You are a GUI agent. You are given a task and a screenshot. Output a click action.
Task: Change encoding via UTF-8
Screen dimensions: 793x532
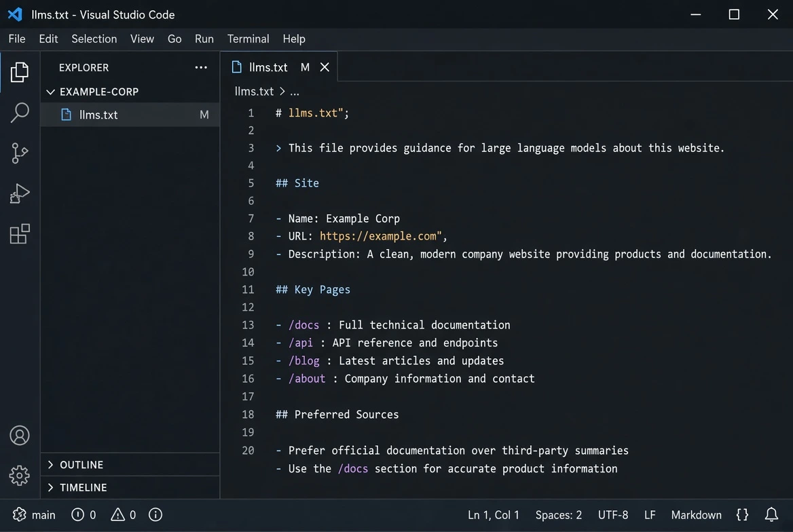(613, 515)
